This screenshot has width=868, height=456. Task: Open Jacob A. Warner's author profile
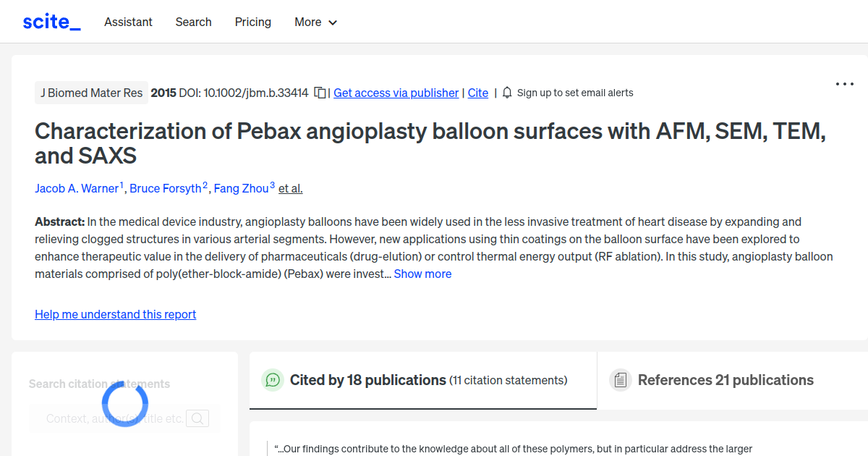tap(77, 188)
